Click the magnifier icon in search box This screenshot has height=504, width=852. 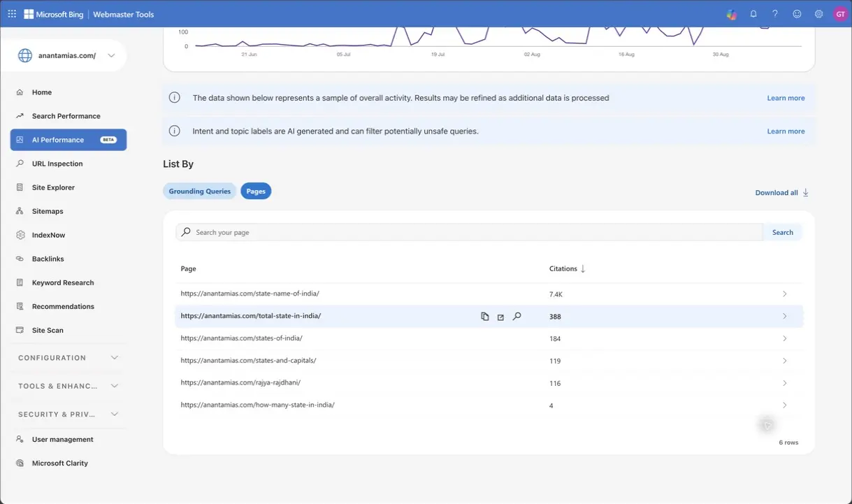(186, 232)
